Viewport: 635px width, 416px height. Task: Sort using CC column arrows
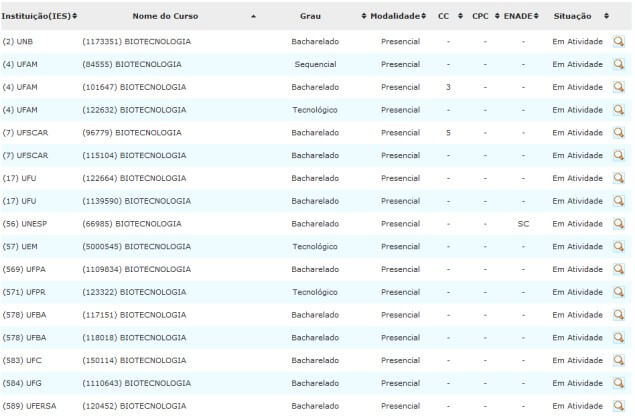click(460, 16)
